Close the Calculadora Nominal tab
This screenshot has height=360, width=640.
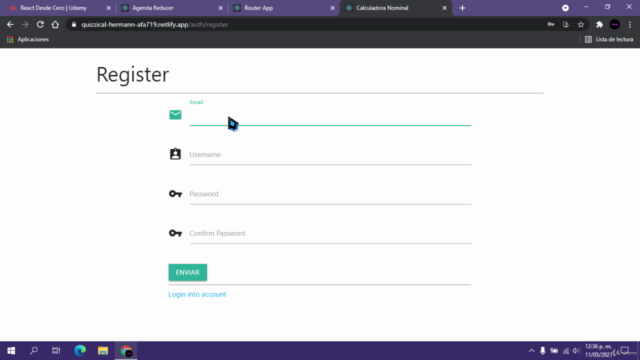coord(444,8)
